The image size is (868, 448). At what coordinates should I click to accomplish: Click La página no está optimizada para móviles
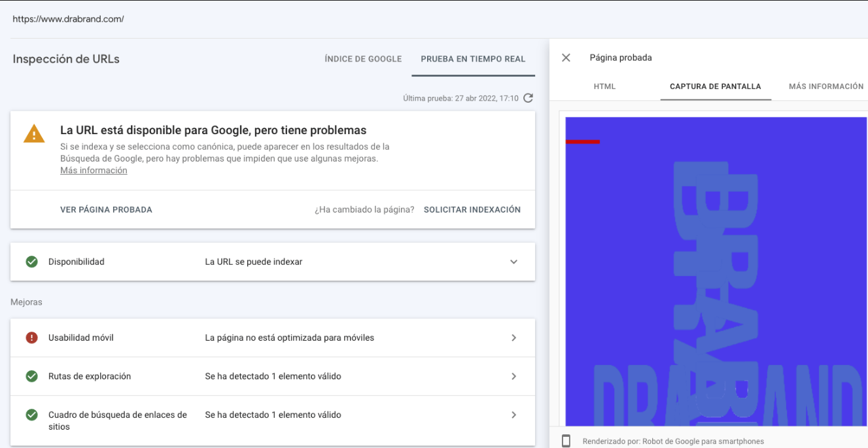click(290, 338)
